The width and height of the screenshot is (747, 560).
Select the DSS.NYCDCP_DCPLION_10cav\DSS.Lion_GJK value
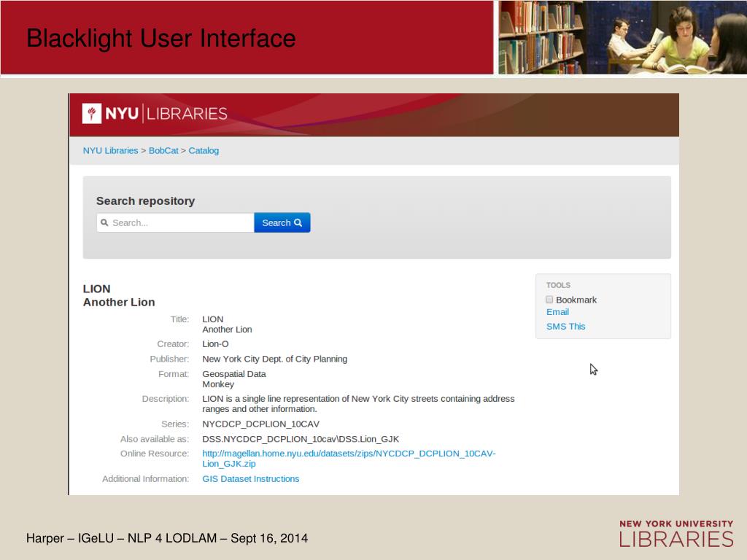301,439
